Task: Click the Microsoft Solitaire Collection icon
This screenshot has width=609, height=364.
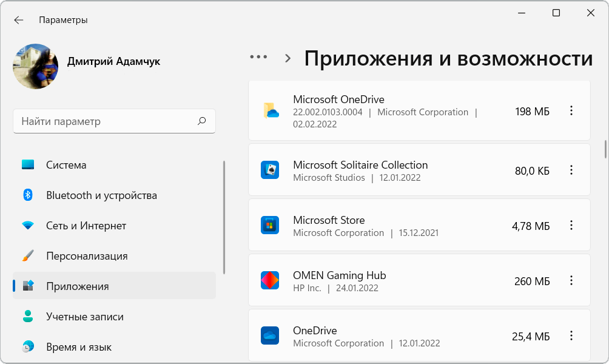Action: tap(270, 170)
